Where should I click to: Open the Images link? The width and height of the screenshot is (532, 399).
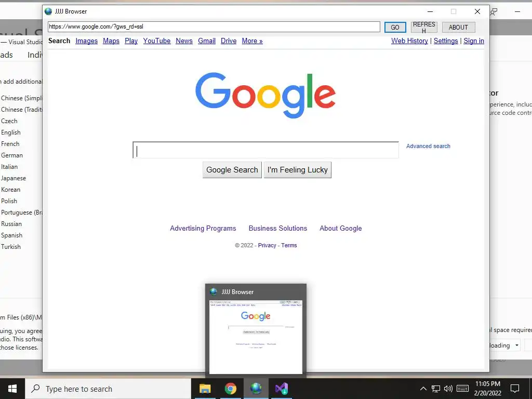87,41
